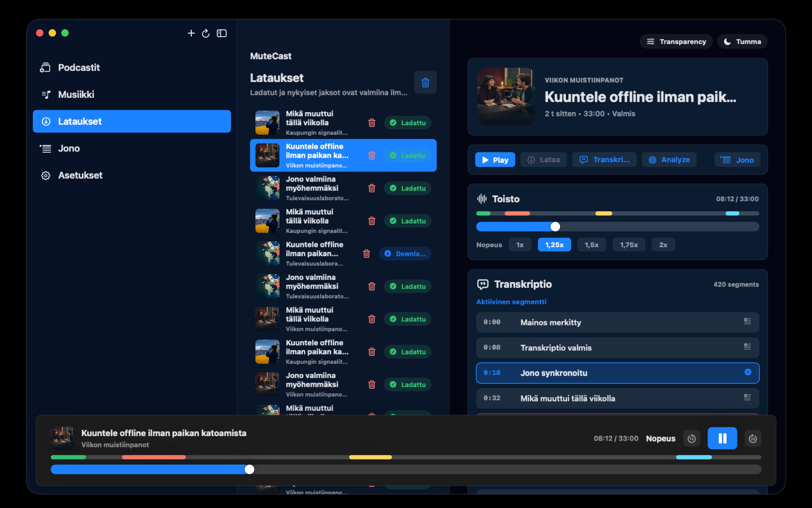Click the Downlo... status badge
This screenshot has width=812, height=508.
click(405, 254)
